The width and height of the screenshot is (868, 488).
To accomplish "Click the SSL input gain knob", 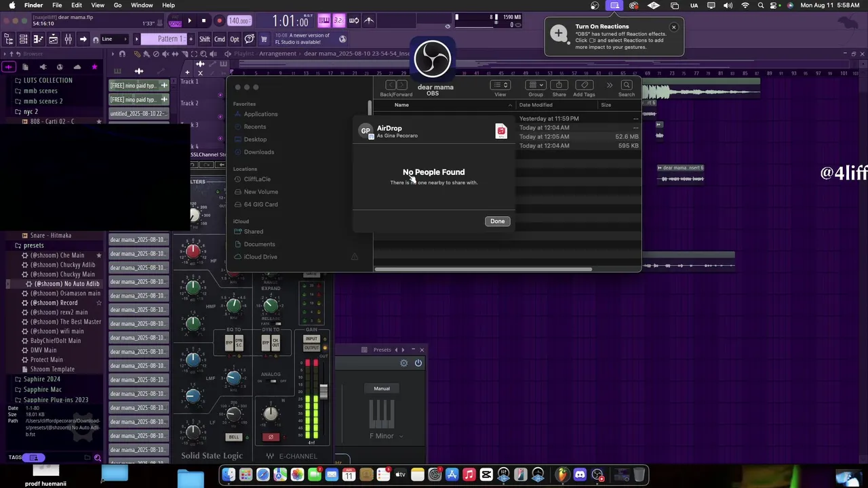I will pos(270,413).
